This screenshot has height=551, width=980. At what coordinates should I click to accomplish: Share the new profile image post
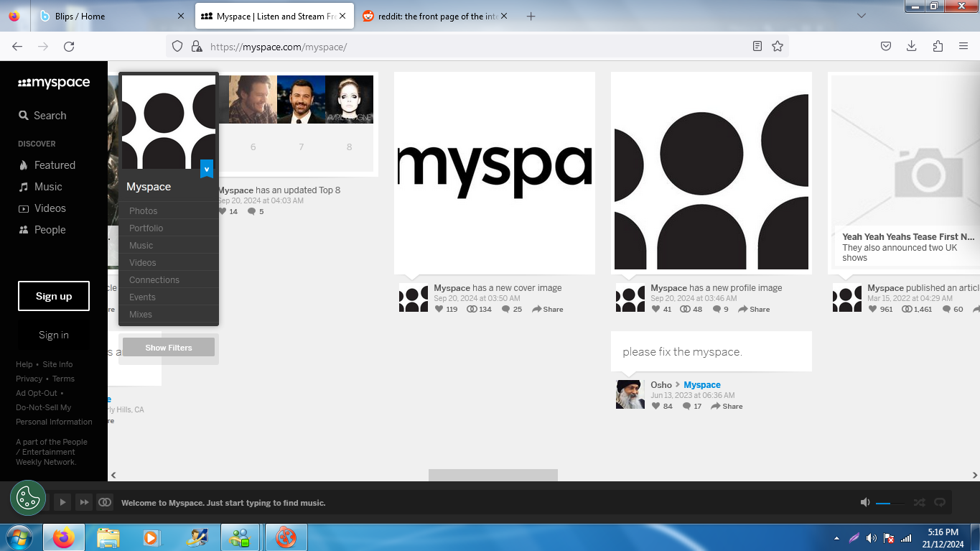754,309
